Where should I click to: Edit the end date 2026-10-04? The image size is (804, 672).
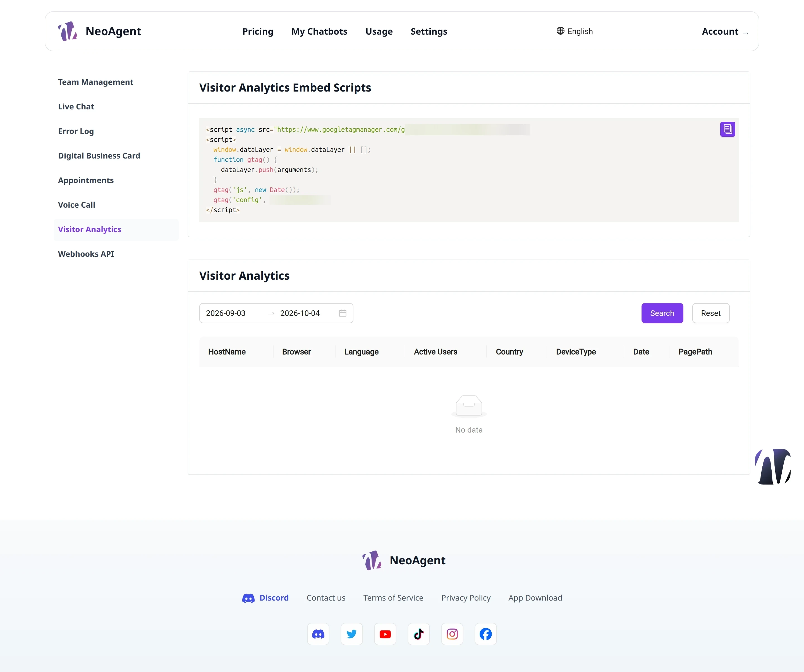[300, 313]
